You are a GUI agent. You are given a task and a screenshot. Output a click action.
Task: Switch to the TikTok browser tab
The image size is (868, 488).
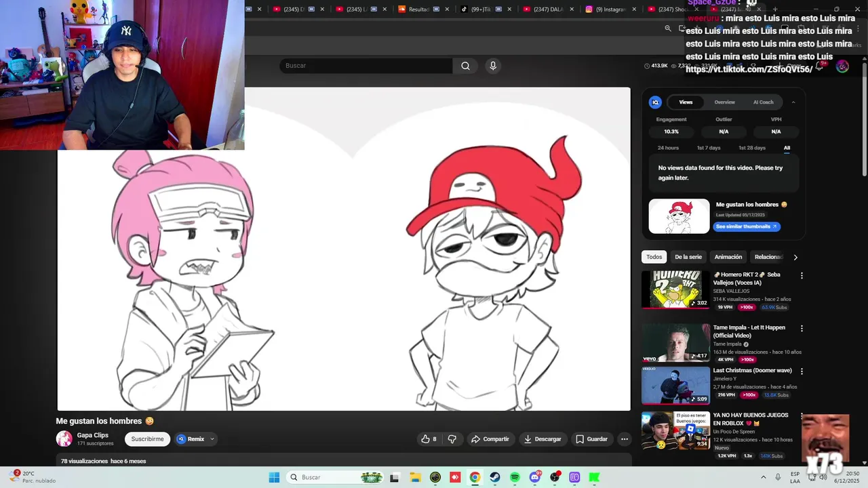[x=485, y=9]
